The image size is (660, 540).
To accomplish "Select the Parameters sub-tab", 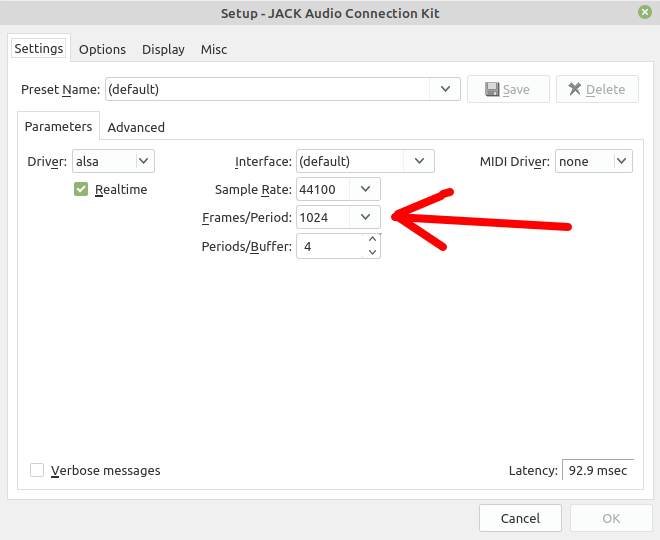I will pos(58,126).
